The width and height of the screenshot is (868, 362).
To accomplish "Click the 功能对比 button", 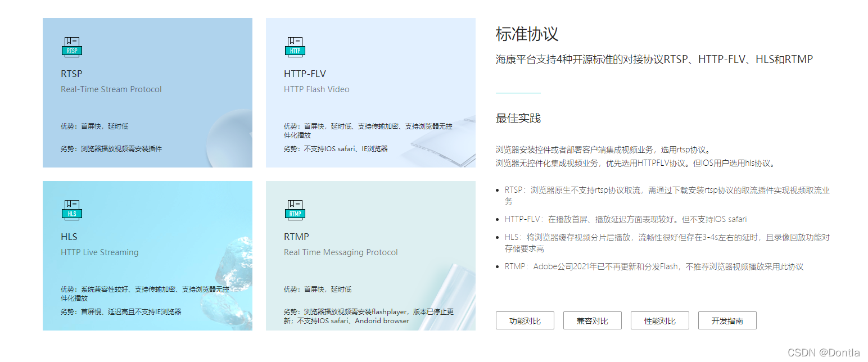I will tap(525, 320).
